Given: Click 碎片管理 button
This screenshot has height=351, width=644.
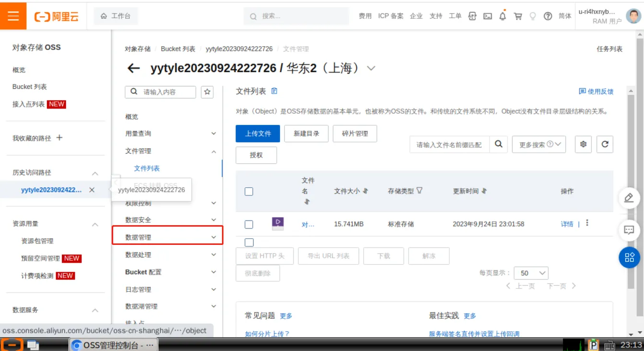Looking at the screenshot, I should click(x=355, y=133).
